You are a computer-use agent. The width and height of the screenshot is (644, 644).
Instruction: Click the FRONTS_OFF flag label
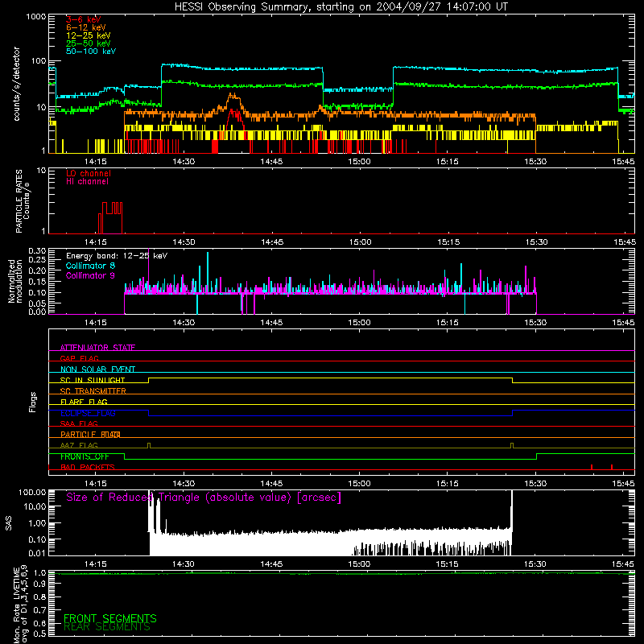pos(85,456)
